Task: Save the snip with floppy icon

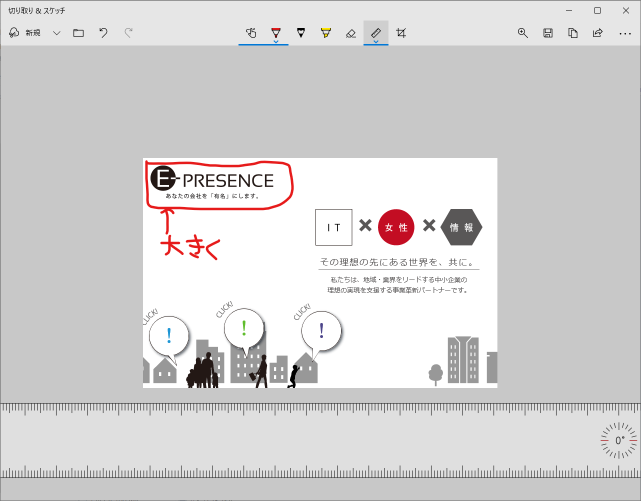Action: 548,33
